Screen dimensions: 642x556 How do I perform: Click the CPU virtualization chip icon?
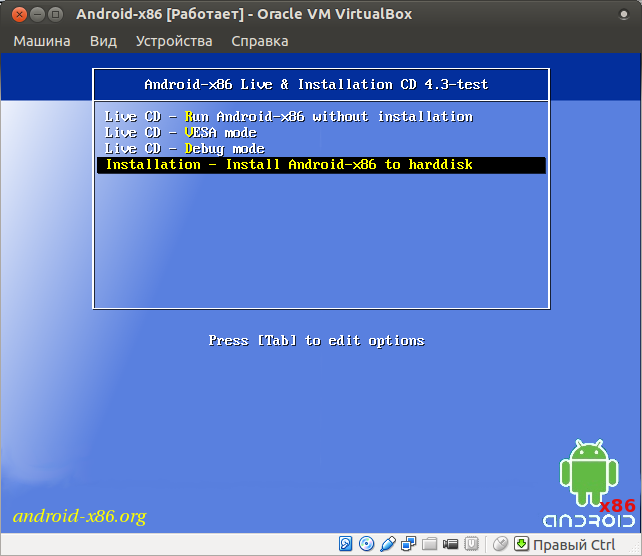472,545
